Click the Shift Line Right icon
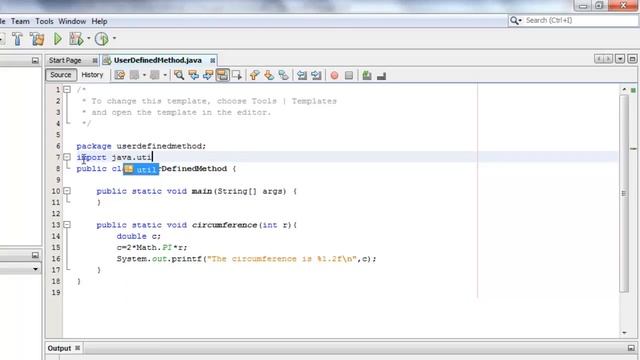The height and width of the screenshot is (360, 640). tap(316, 75)
